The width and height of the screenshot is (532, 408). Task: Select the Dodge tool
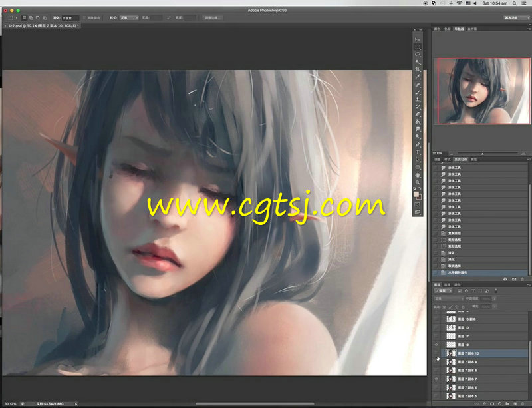[x=418, y=137]
